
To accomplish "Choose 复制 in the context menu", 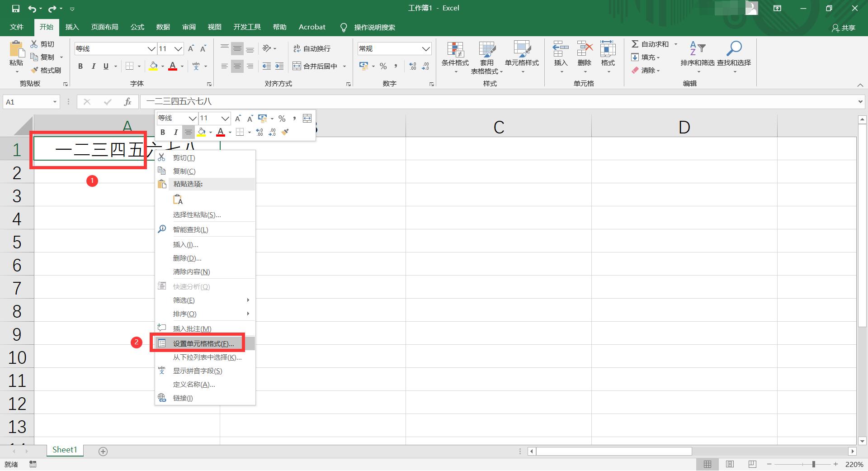I will coord(205,171).
